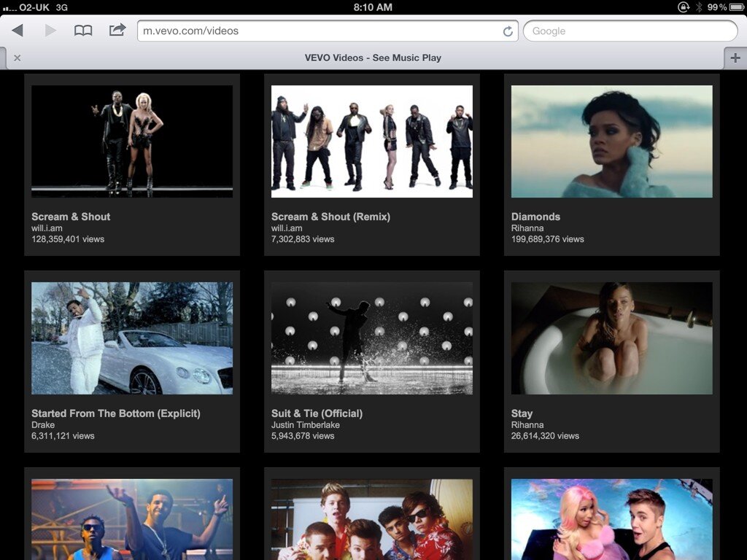
Task: Click the 'Stay' title link
Action: (x=522, y=414)
